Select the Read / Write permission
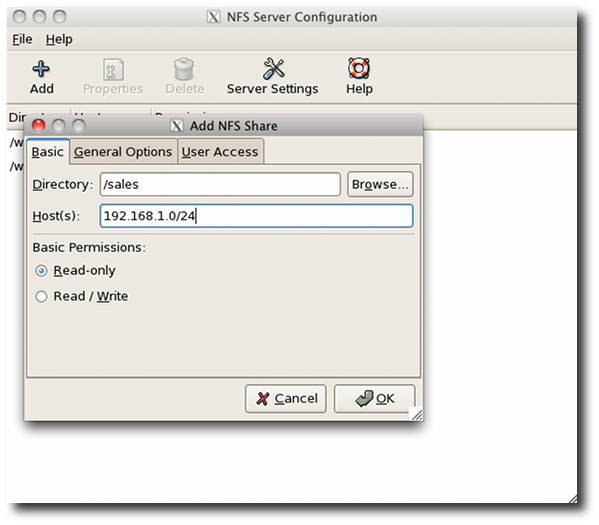The image size is (599, 525). point(41,297)
